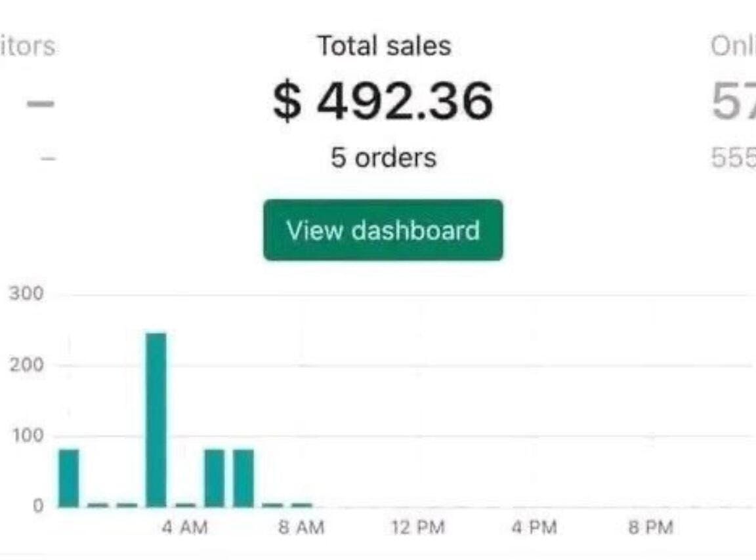Select the 5 AM sales bar
Viewport: 756px width, 560px height.
click(215, 478)
